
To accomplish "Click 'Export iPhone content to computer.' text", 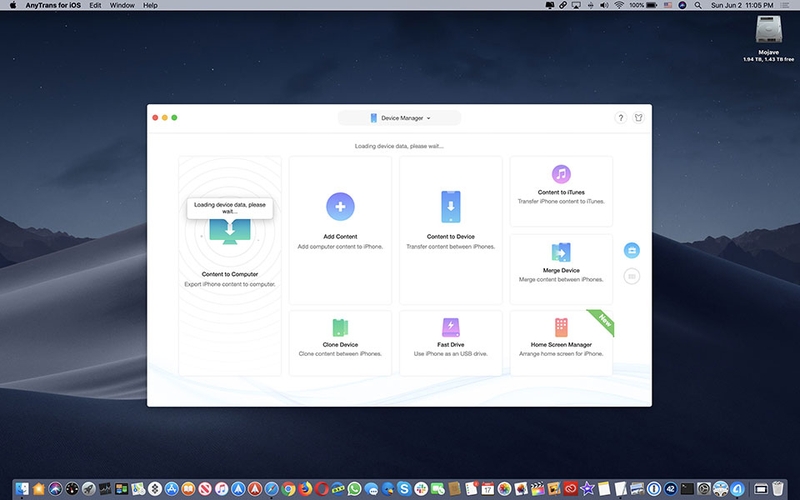I will [x=230, y=284].
